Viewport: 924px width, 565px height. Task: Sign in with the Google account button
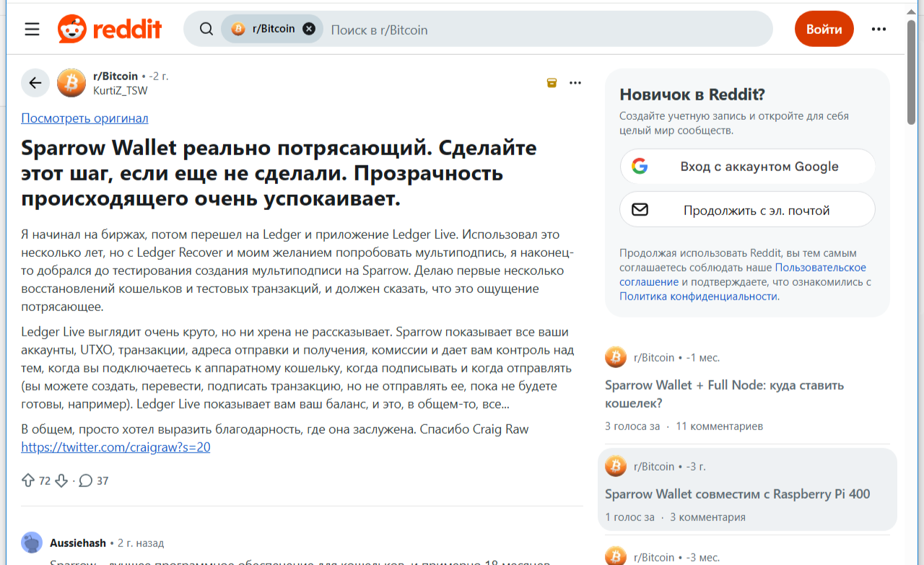(747, 166)
